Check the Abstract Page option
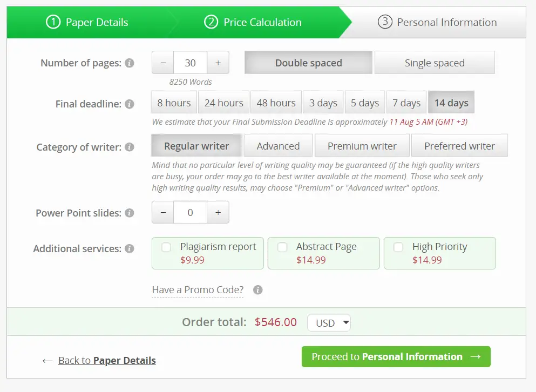 pos(282,247)
